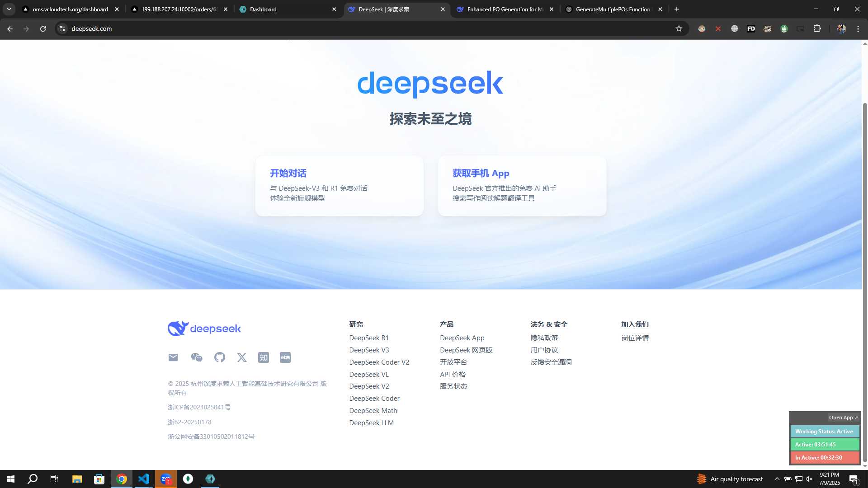
Task: Open DeepSeek Math link
Action: [x=373, y=411]
